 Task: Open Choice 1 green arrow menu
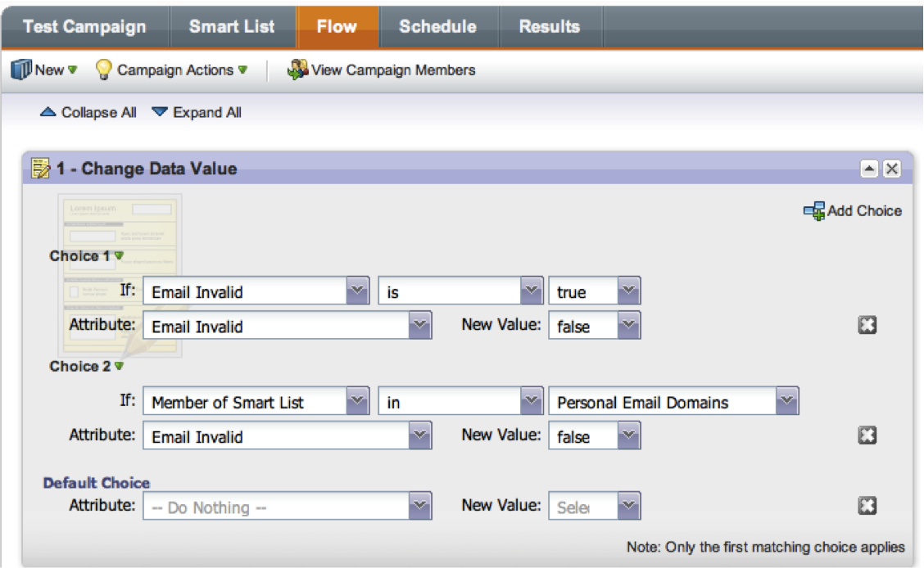click(120, 256)
